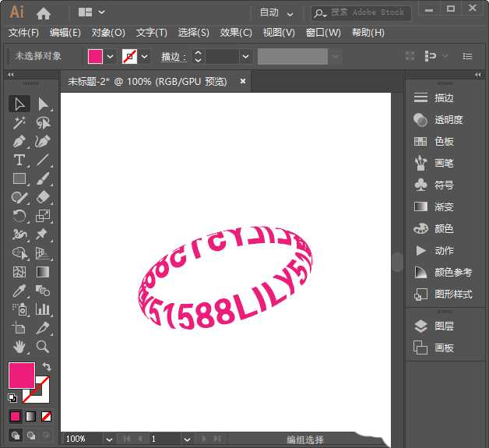Pick the Type tool
Screen dimensions: 489x448
19,161
